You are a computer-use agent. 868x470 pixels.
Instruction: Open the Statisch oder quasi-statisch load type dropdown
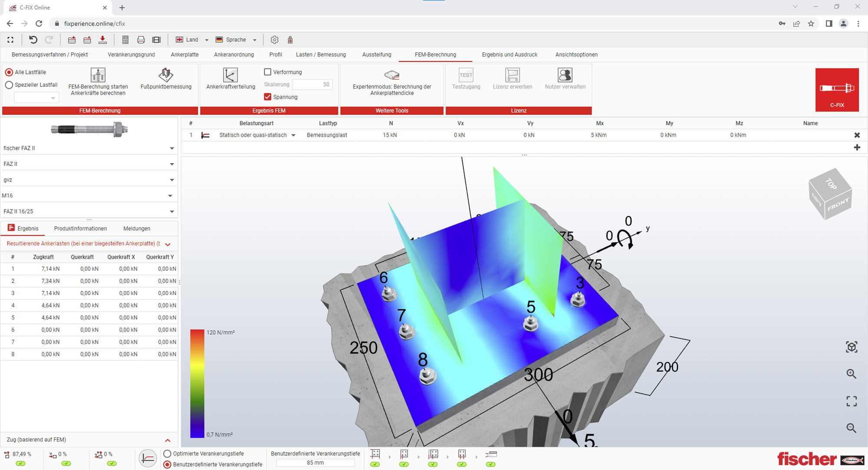point(293,135)
